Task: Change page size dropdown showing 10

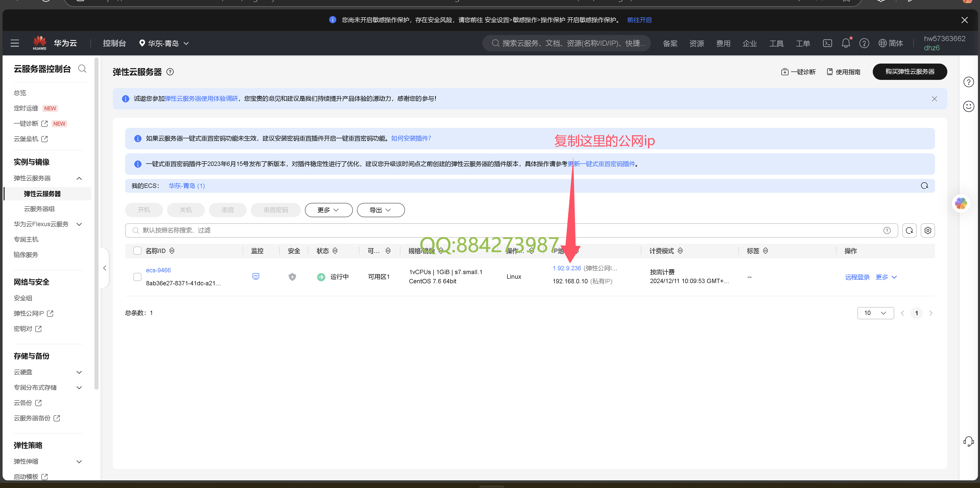Action: [875, 313]
